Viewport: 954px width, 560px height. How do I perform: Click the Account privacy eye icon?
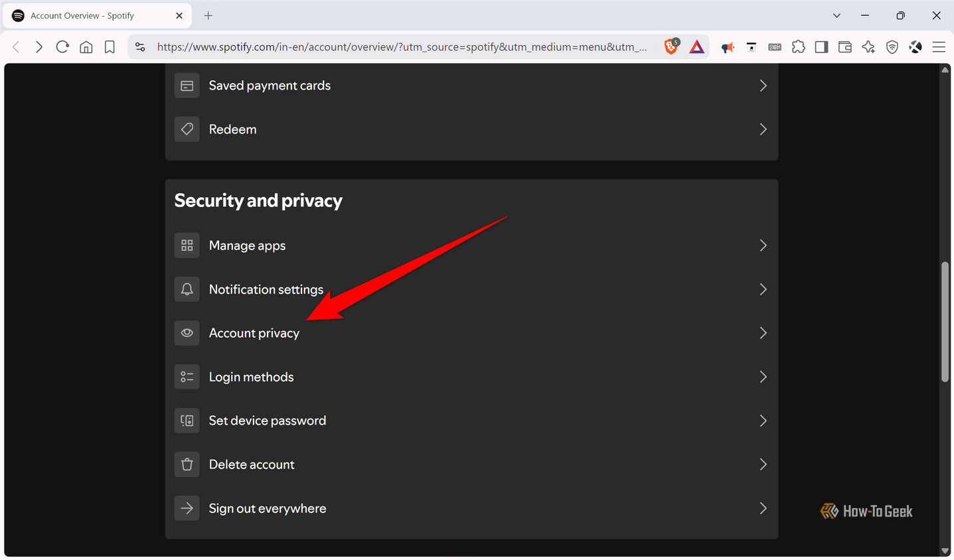pyautogui.click(x=187, y=333)
